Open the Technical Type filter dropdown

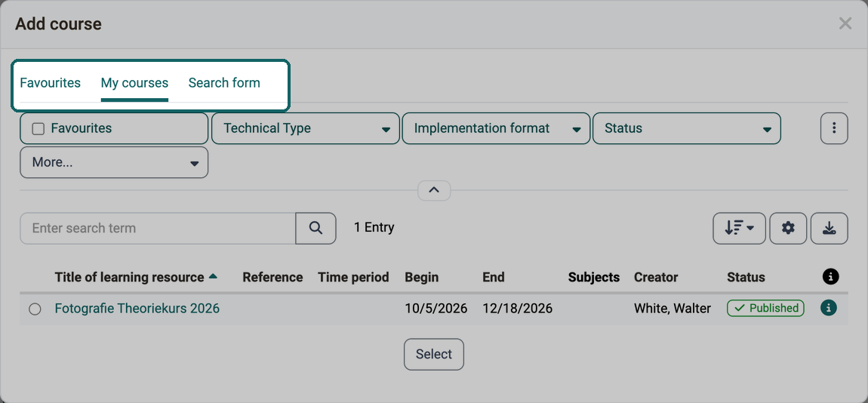click(306, 128)
